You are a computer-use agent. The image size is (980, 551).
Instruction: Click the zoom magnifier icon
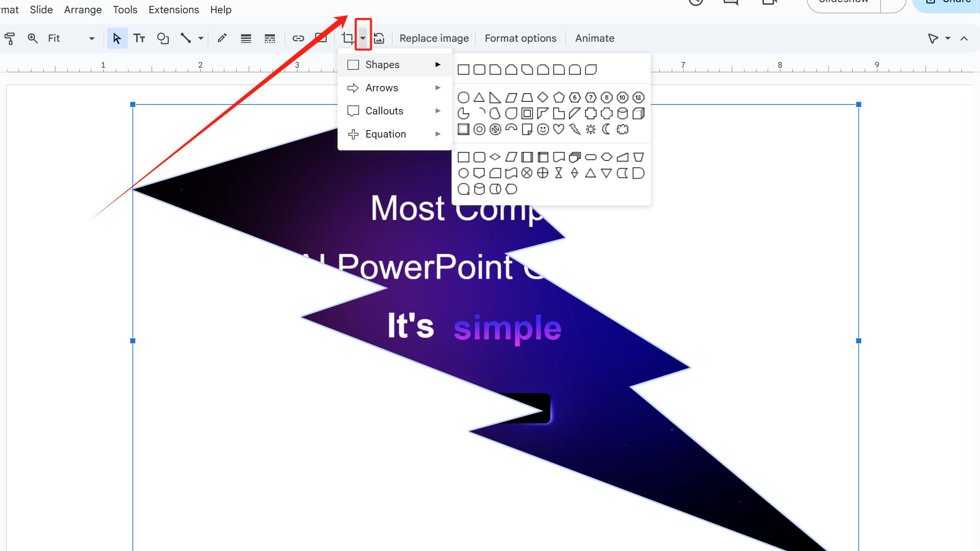33,38
